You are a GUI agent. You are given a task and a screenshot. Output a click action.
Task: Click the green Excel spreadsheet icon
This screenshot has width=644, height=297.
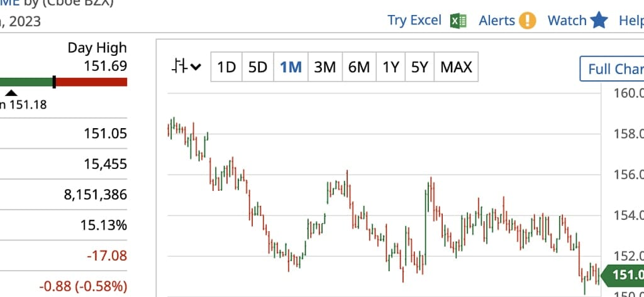pyautogui.click(x=458, y=21)
